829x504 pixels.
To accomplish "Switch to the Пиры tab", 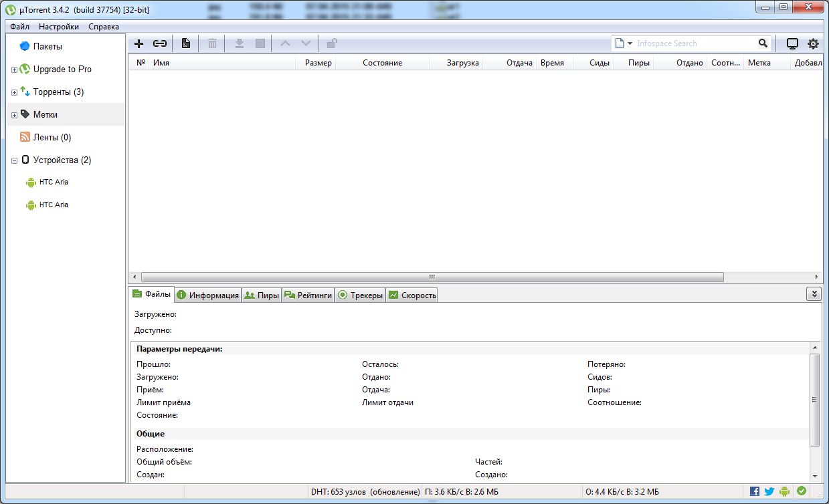I will click(x=261, y=295).
